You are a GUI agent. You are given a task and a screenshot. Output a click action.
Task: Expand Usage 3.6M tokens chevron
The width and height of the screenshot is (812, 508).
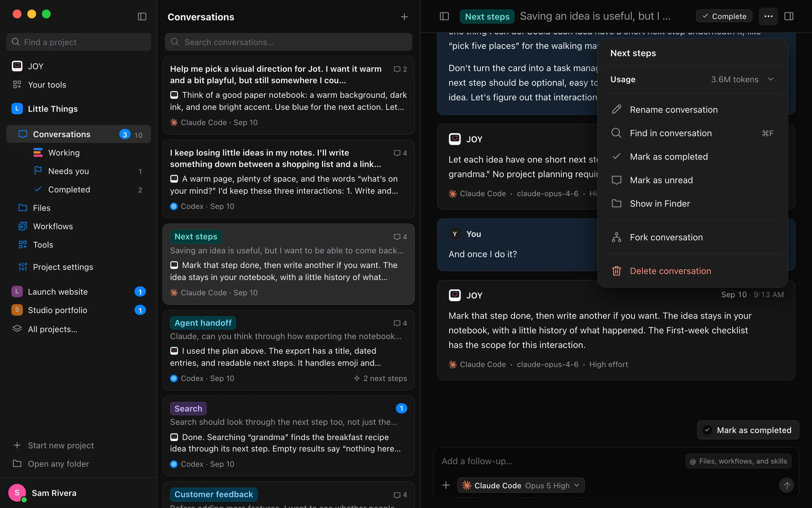[770, 79]
